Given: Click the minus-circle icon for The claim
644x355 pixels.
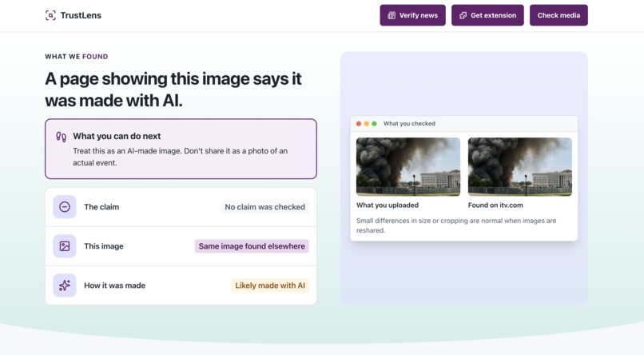Looking at the screenshot, I should (x=65, y=206).
